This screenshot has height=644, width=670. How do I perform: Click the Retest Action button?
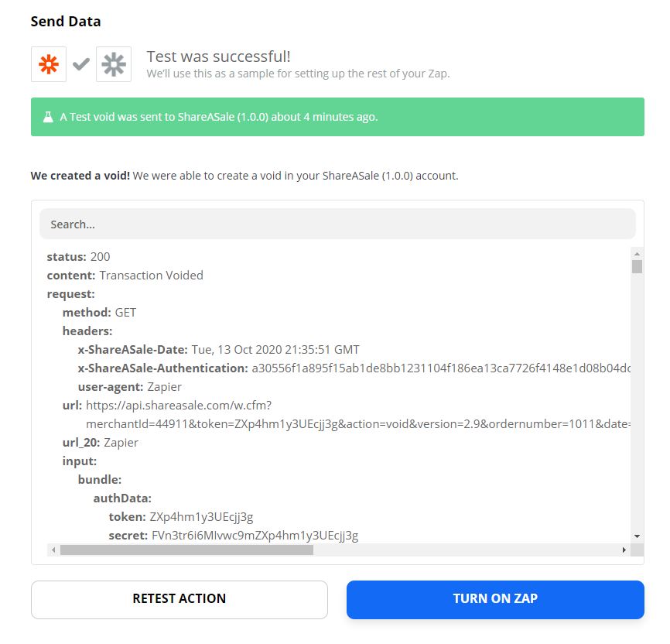[179, 599]
